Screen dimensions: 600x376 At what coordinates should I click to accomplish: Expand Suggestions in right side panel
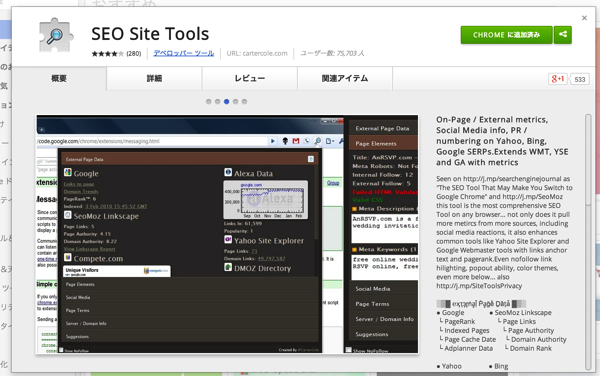(383, 334)
